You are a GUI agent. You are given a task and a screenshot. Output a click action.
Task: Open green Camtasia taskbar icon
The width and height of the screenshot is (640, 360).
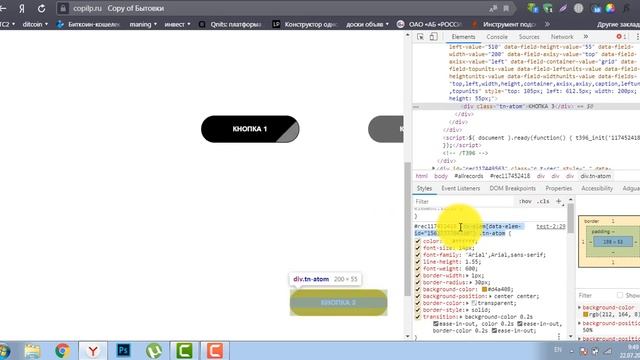click(184, 351)
